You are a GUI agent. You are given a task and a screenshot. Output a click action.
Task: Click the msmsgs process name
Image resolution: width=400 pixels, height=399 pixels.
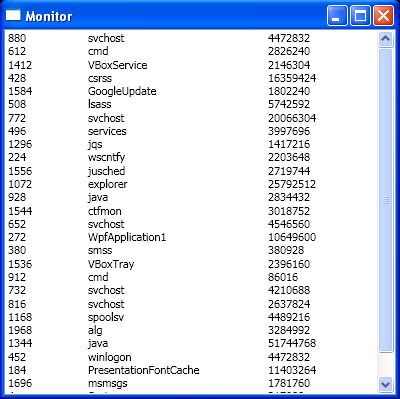107,383
